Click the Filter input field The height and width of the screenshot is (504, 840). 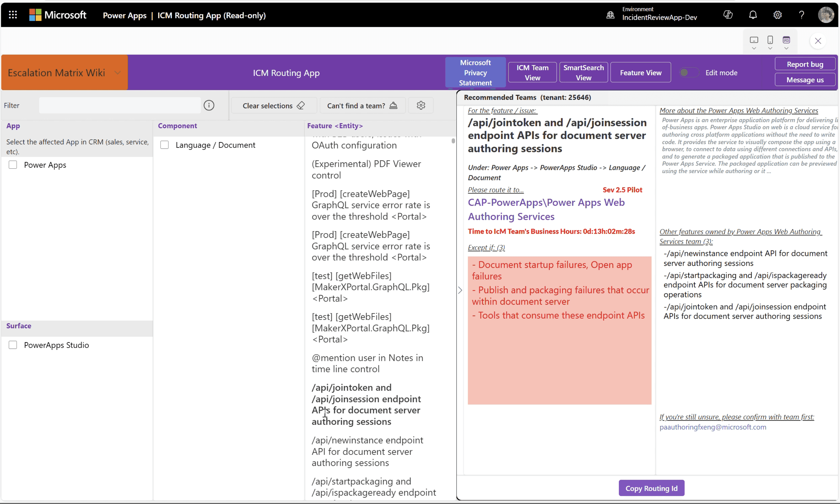coord(120,106)
